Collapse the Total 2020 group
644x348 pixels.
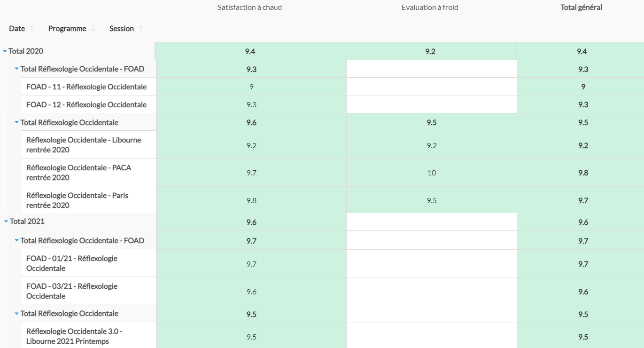click(5, 51)
